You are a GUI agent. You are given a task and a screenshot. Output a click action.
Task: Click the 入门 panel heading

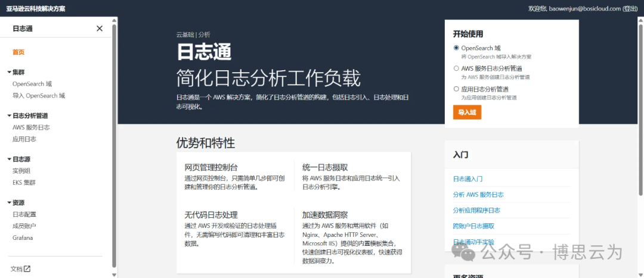tap(461, 155)
